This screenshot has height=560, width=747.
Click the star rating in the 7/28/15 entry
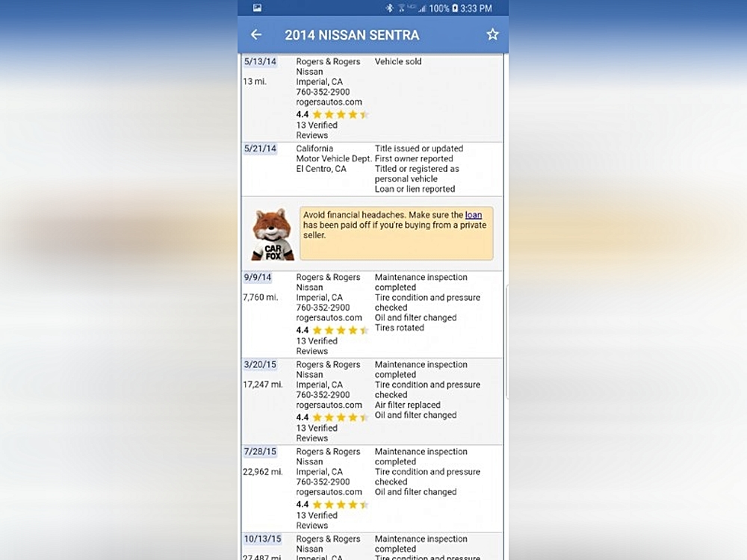(x=341, y=504)
